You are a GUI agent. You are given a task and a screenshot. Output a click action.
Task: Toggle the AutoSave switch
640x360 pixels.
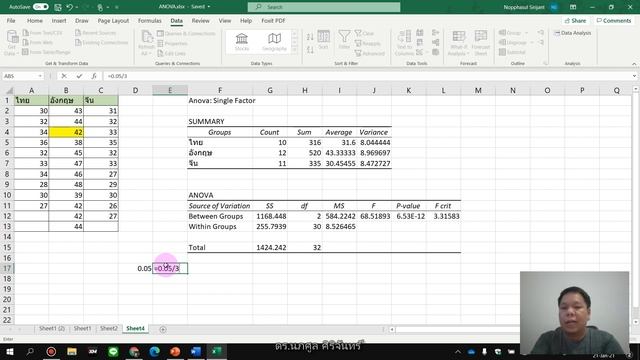(x=40, y=7)
